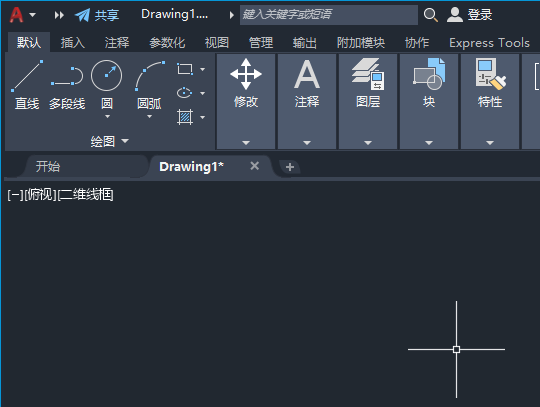Click the ellipse draw icon
Screen dimensions: 540x407
click(x=185, y=93)
